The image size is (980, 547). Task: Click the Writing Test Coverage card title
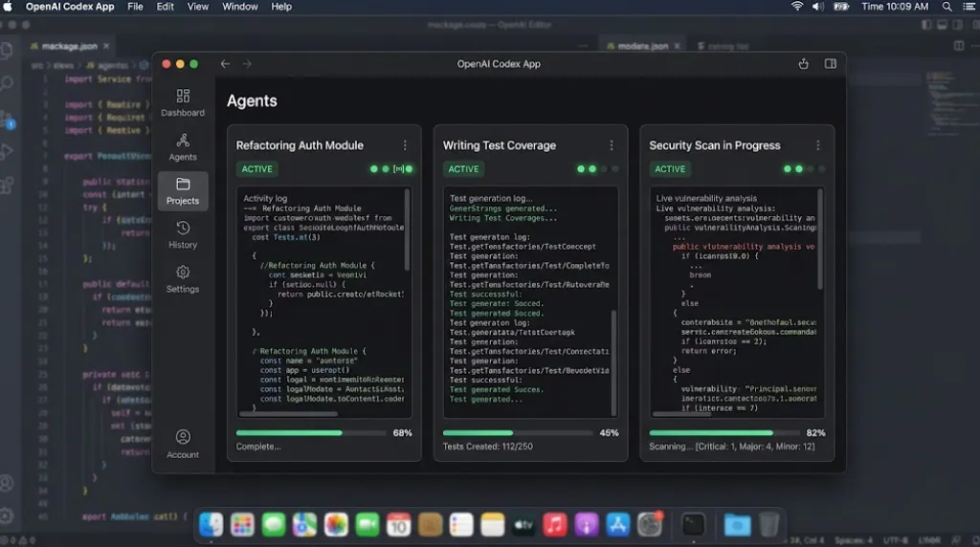point(500,144)
